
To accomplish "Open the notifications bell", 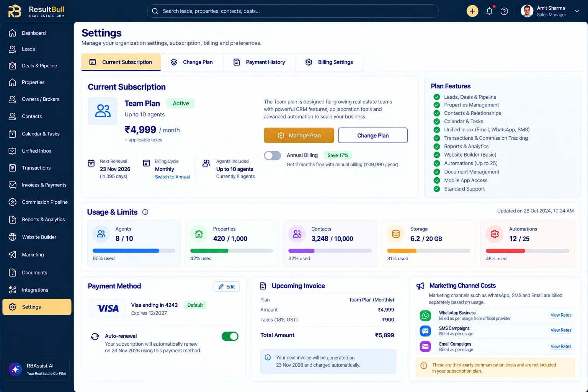I will (x=489, y=11).
